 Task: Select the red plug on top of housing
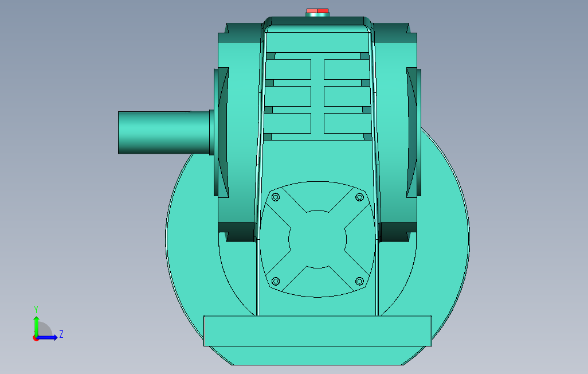(x=317, y=11)
